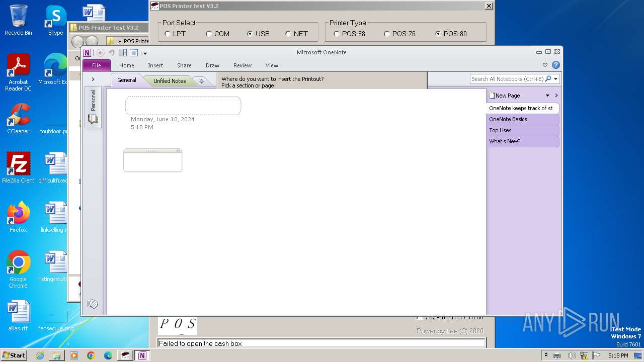644x362 pixels.
Task: Open the Firefox desktop shortcut
Action: click(x=18, y=217)
